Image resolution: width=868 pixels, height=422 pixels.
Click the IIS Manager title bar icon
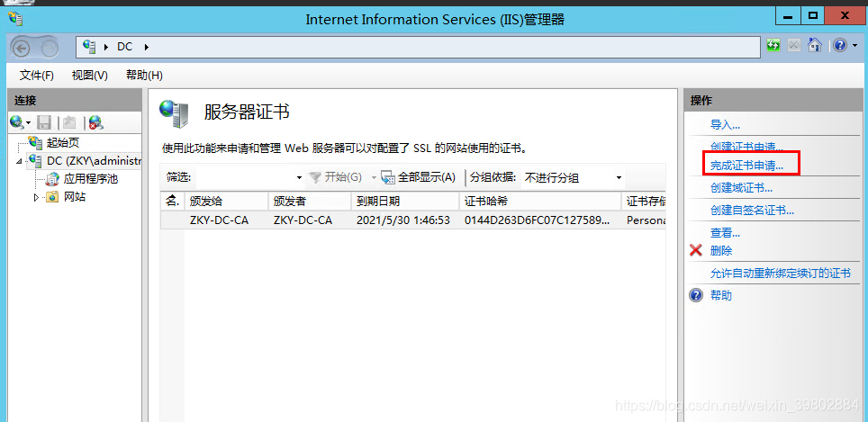15,20
